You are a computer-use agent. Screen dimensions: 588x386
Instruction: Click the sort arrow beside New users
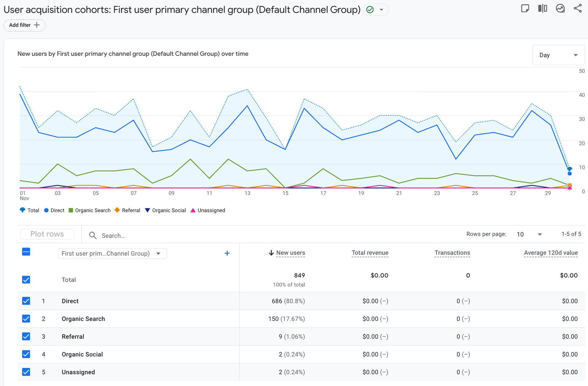click(271, 253)
